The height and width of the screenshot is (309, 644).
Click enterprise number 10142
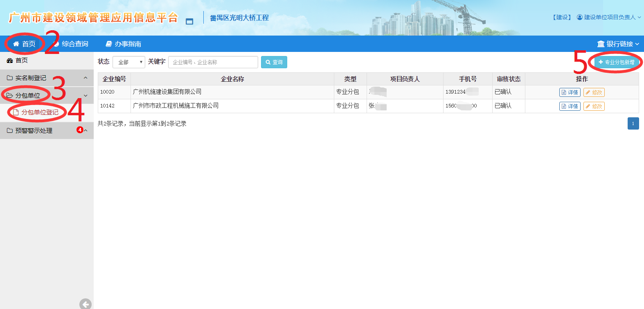point(107,106)
